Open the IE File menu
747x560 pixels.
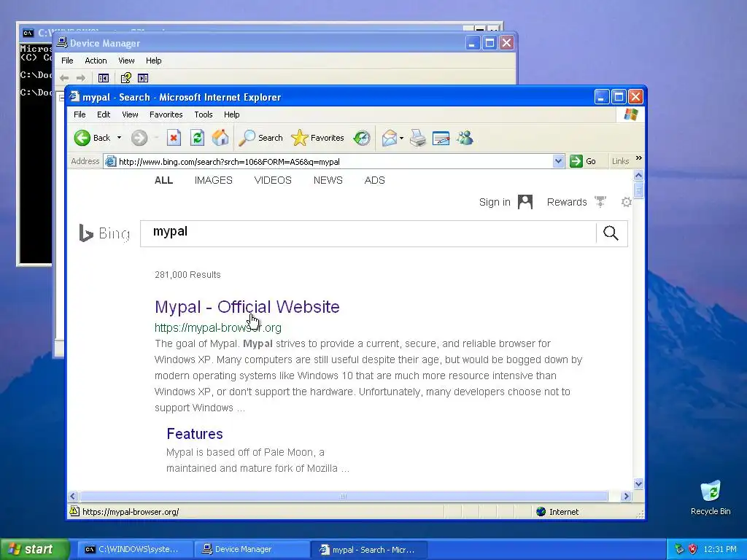click(x=80, y=114)
